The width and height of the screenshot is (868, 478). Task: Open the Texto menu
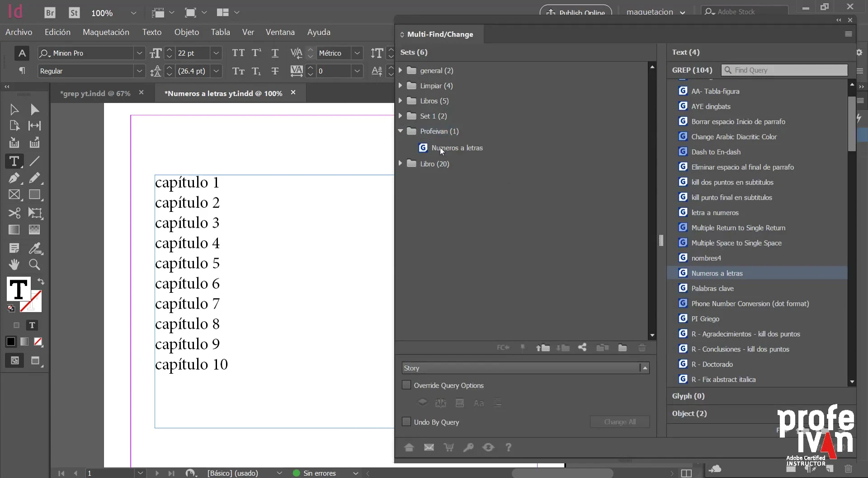(152, 32)
